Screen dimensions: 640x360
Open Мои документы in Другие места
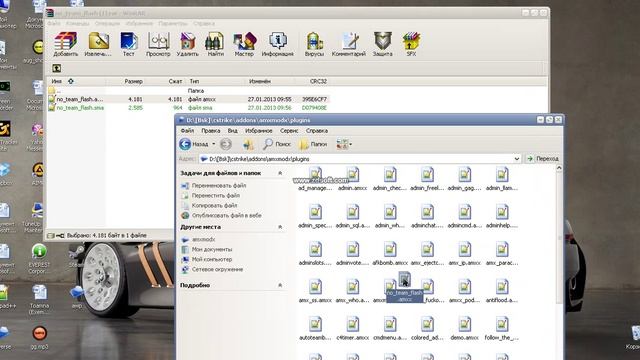(212, 249)
